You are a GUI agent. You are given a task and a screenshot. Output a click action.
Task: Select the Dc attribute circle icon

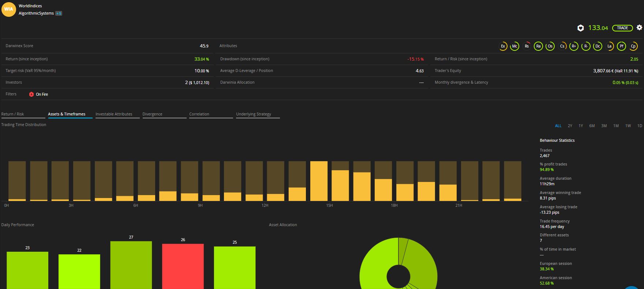pos(598,46)
